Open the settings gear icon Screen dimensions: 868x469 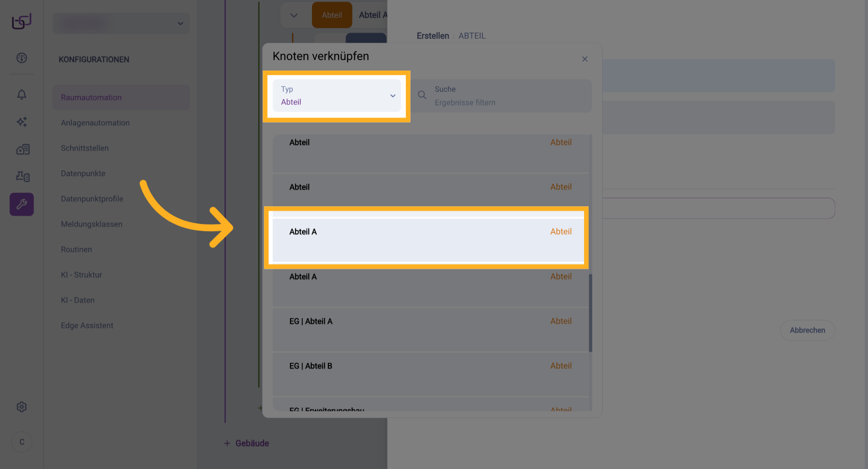point(22,407)
